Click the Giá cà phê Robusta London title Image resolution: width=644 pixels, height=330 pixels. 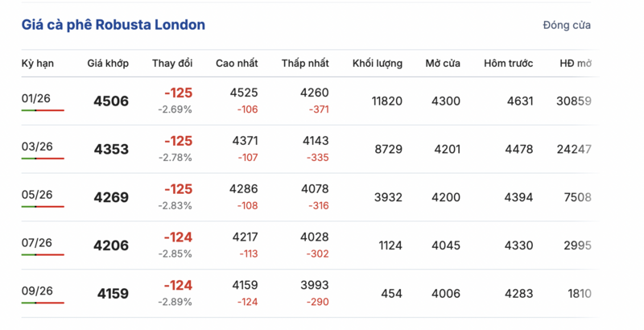point(113,25)
